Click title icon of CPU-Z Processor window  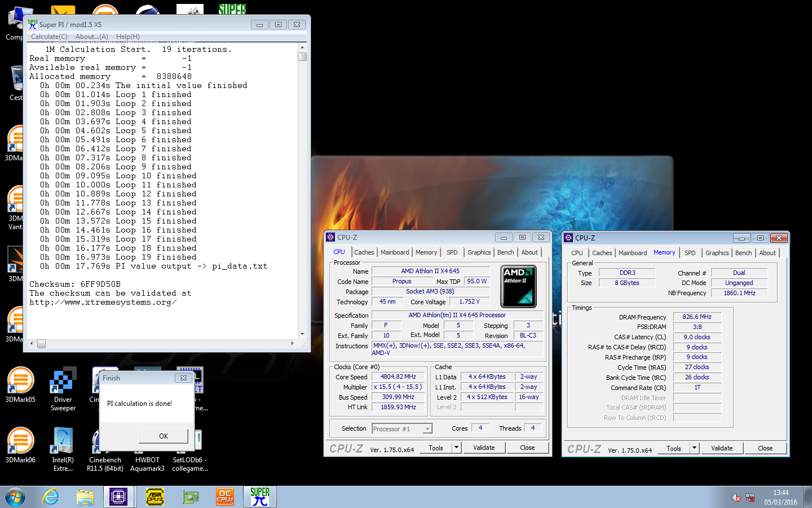[x=331, y=238]
